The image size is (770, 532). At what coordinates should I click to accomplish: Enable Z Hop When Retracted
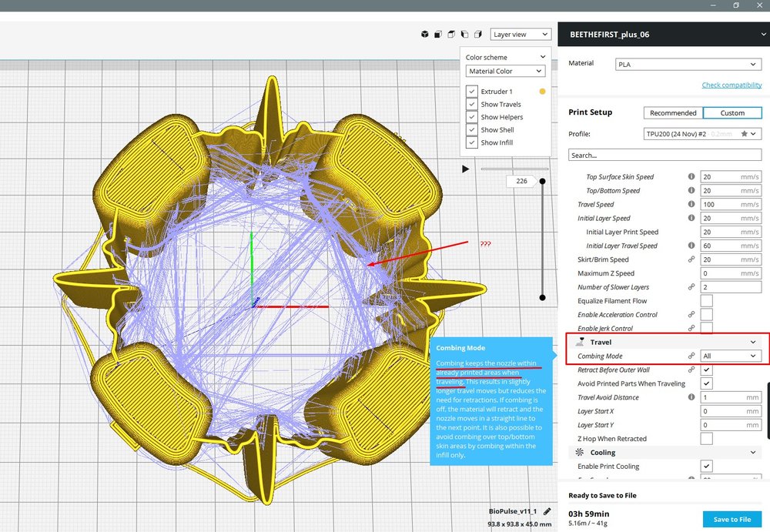706,439
